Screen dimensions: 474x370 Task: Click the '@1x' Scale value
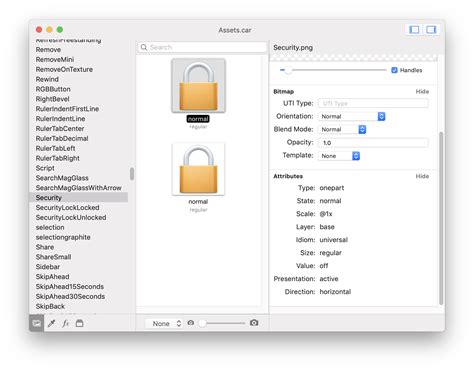point(326,214)
